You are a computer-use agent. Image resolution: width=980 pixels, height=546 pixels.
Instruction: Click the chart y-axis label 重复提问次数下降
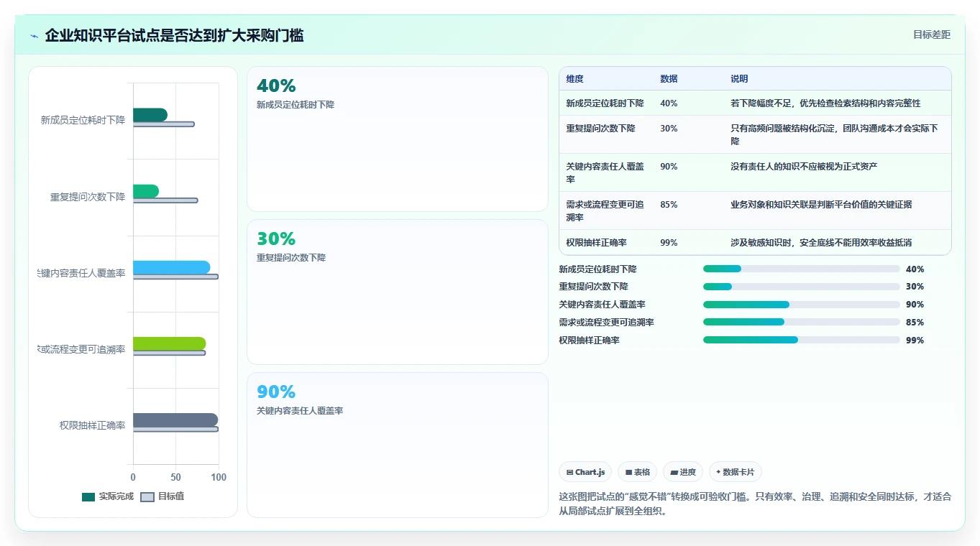88,197
